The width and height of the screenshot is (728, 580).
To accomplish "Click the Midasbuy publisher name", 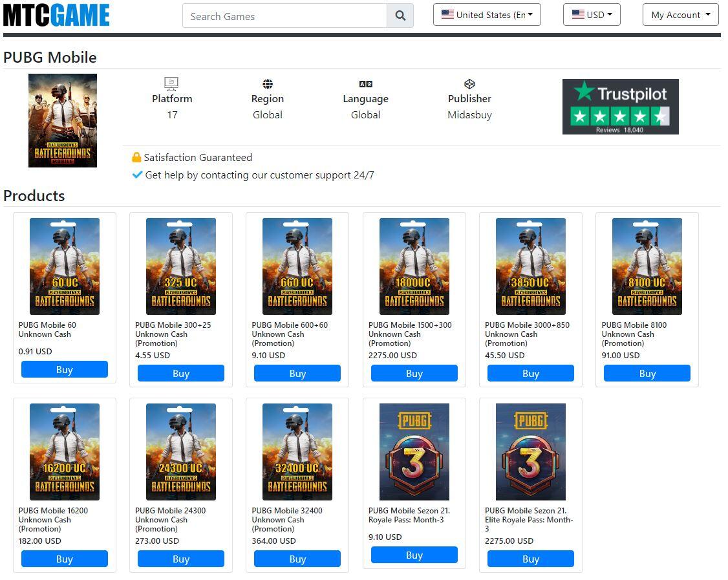I will coord(469,114).
